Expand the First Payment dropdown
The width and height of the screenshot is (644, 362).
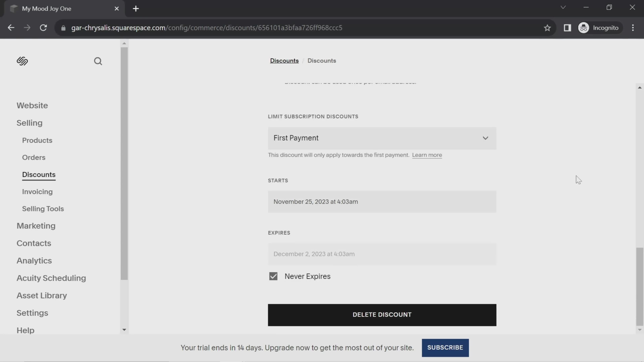point(382,138)
